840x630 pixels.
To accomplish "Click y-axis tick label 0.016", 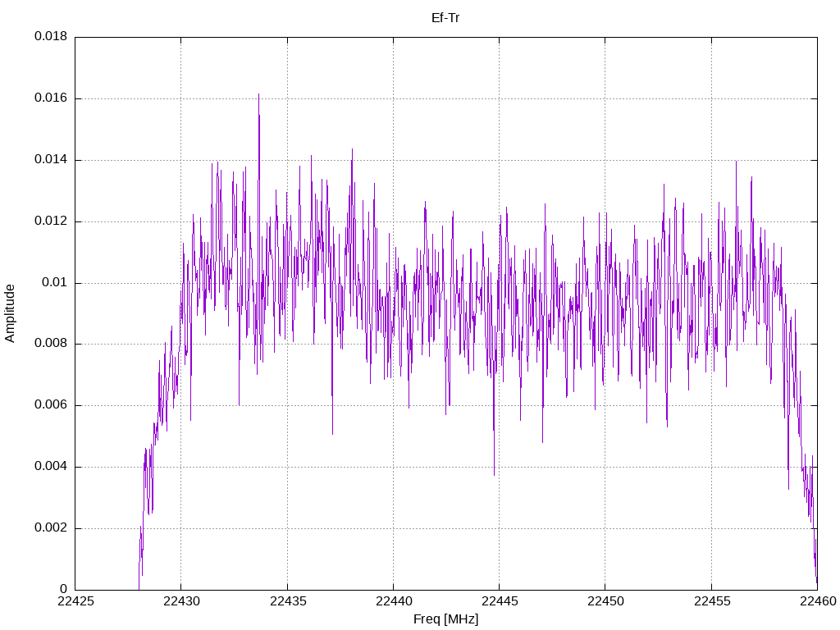I will click(x=51, y=98).
